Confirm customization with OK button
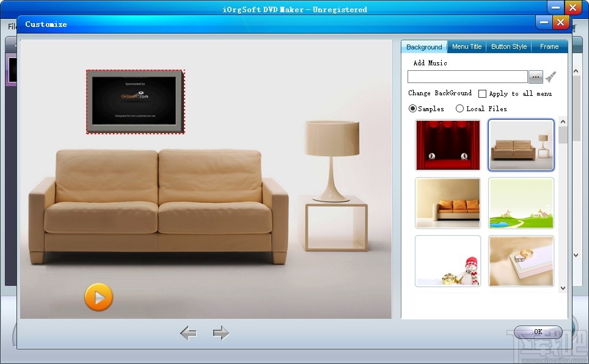Viewport: 589px width, 364px height. [538, 332]
